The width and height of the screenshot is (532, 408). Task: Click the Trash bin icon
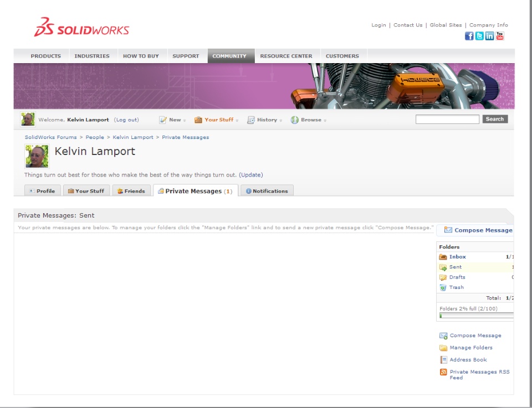click(x=443, y=287)
